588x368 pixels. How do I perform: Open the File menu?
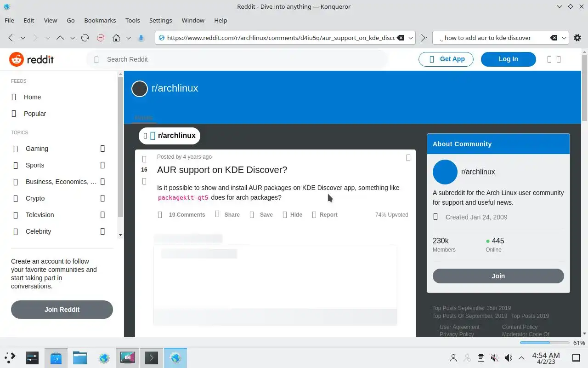point(9,20)
